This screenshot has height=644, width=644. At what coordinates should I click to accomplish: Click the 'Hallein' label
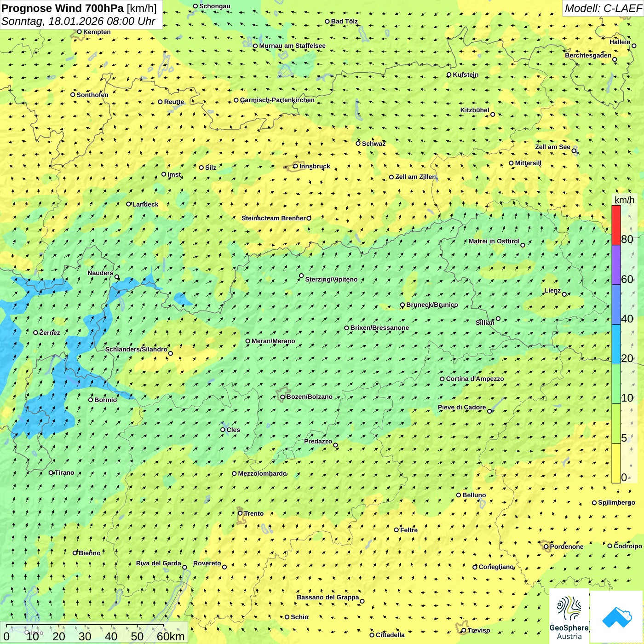tap(620, 42)
